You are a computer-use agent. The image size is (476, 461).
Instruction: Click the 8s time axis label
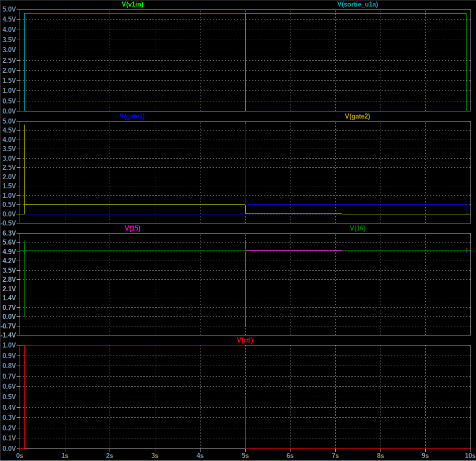point(380,456)
